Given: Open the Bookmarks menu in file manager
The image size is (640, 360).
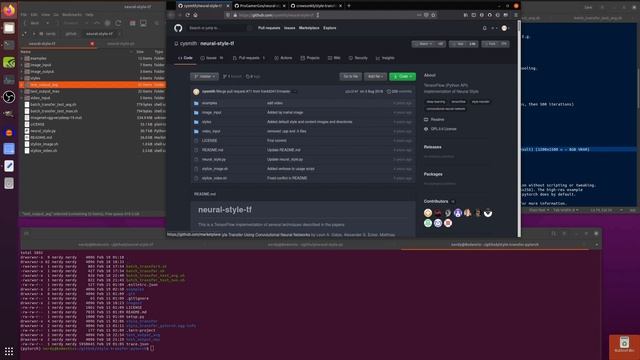Looking at the screenshot, I should (72, 15).
